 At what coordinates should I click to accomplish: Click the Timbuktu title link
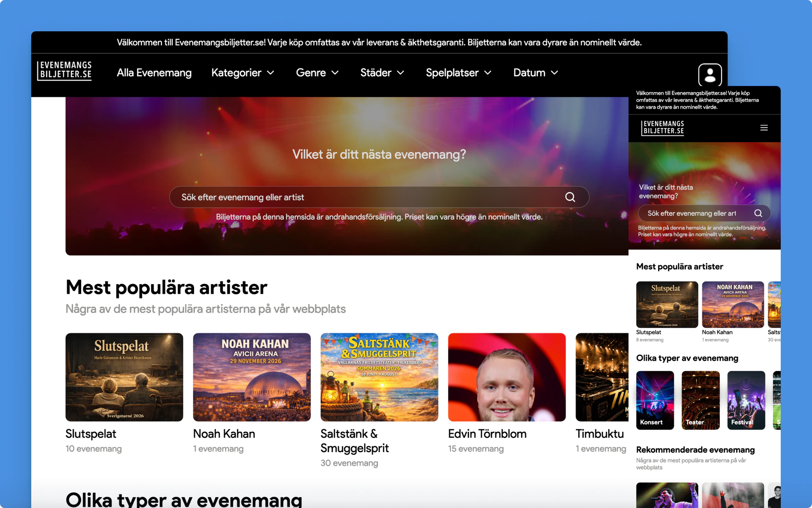click(600, 434)
